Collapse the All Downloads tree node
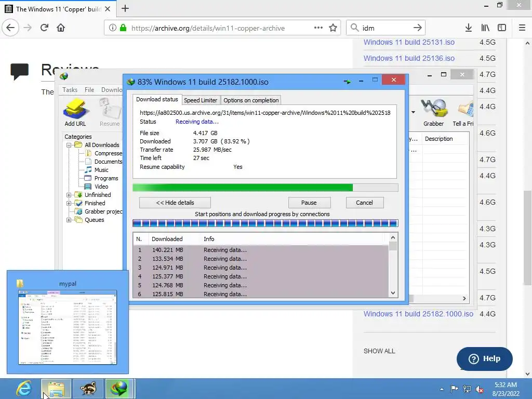The image size is (532, 399). [x=69, y=145]
